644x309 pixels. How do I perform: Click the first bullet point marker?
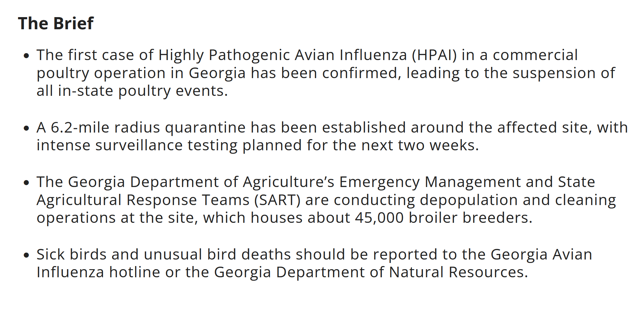(x=26, y=56)
